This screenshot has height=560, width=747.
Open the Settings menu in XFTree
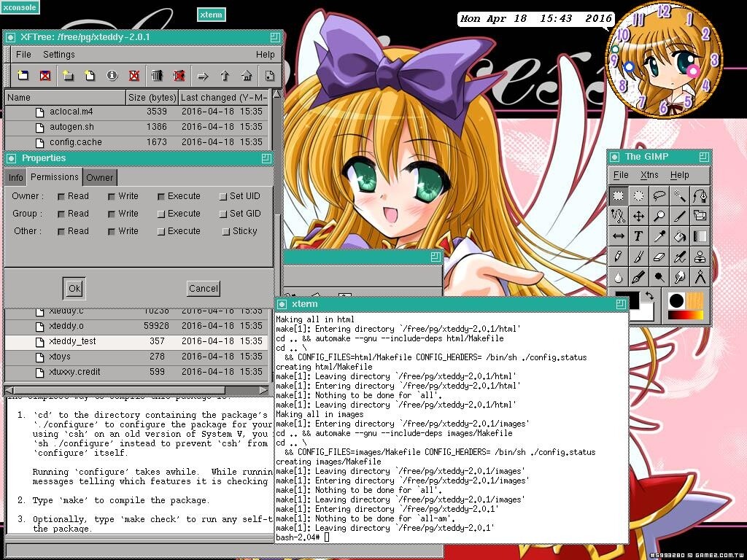tap(58, 55)
